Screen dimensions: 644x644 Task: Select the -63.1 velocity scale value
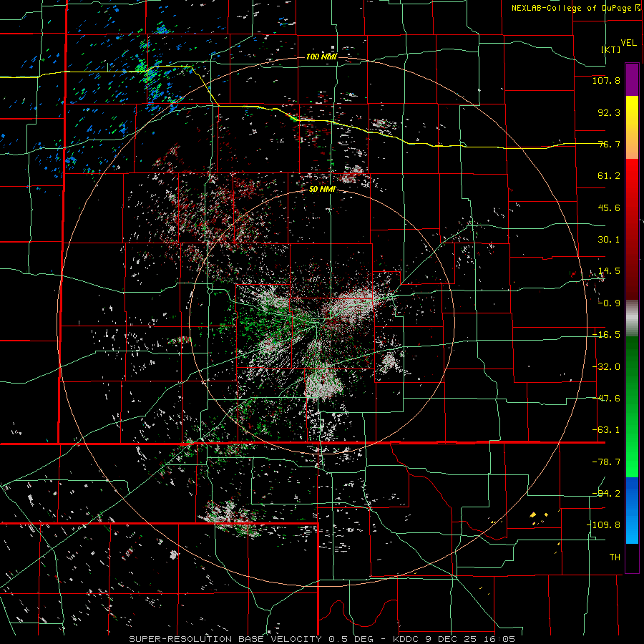tap(606, 430)
